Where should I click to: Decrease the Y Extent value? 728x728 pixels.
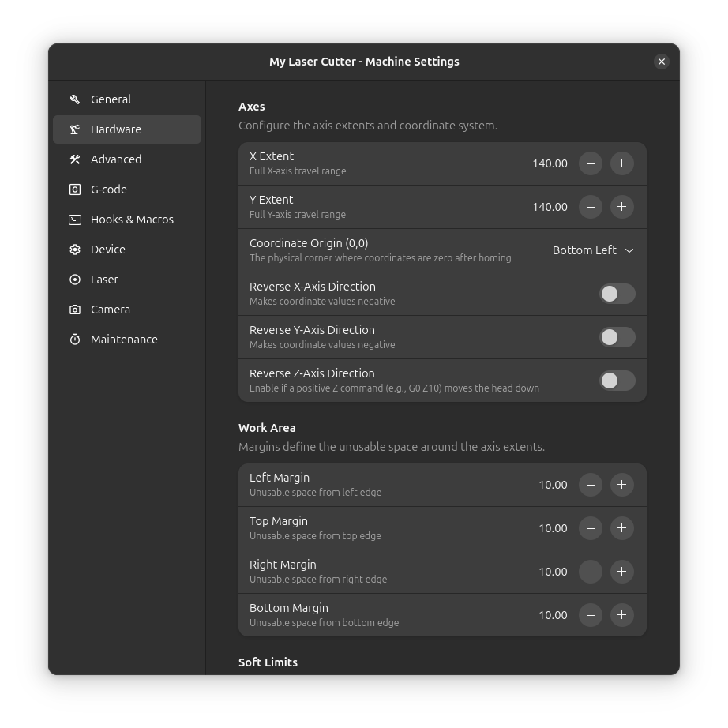pyautogui.click(x=591, y=207)
